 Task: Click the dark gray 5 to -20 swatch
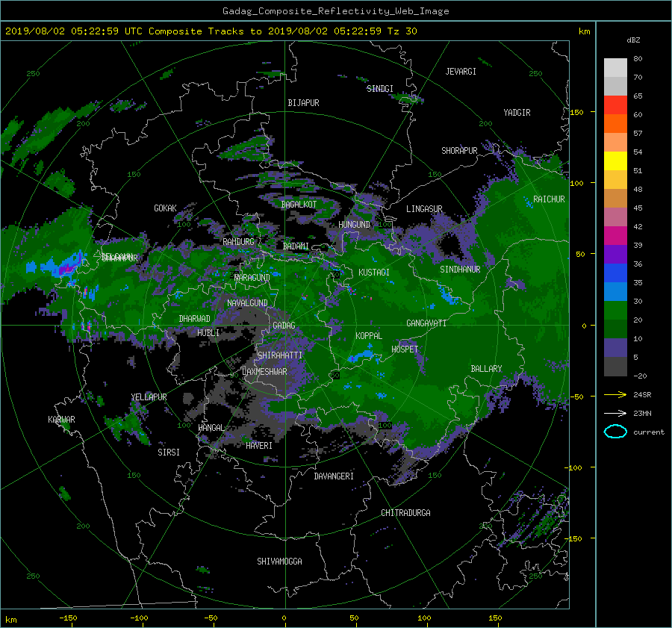click(x=615, y=367)
